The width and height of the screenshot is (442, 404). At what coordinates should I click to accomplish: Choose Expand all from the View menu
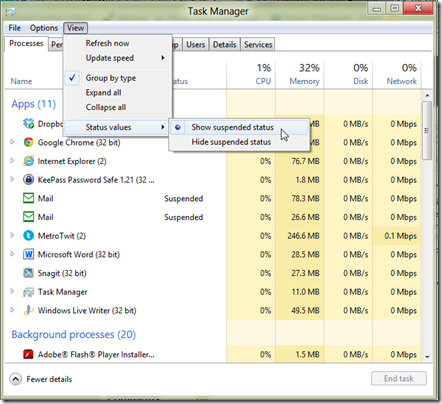coord(118,93)
